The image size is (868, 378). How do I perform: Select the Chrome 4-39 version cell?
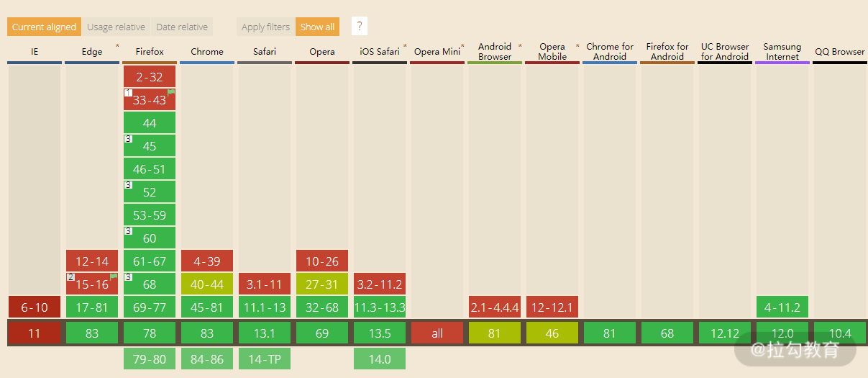tap(207, 261)
